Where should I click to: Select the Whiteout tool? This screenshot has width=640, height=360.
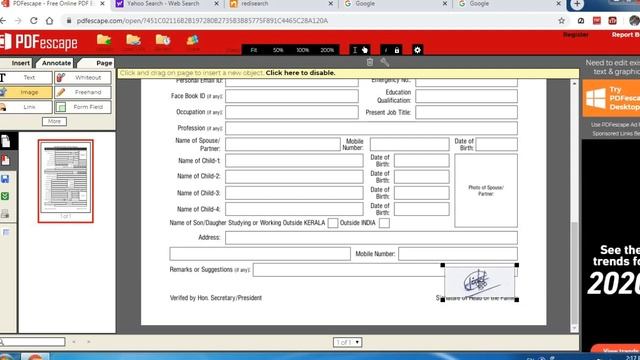click(x=83, y=78)
